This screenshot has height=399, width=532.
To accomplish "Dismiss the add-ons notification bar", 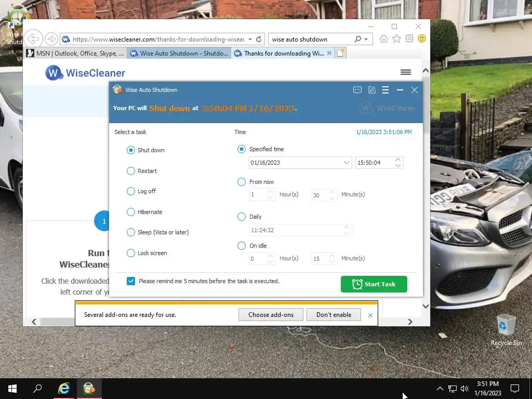I will (370, 315).
